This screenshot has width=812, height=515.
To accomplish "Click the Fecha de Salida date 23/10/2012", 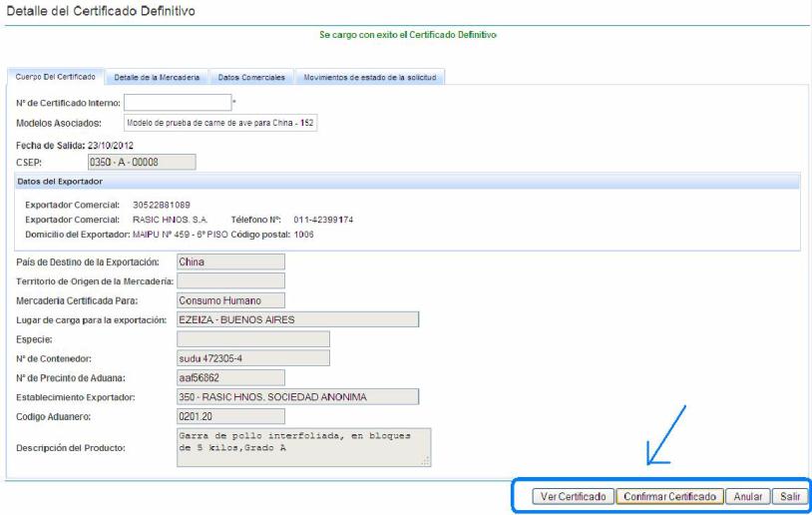I will pos(111,146).
